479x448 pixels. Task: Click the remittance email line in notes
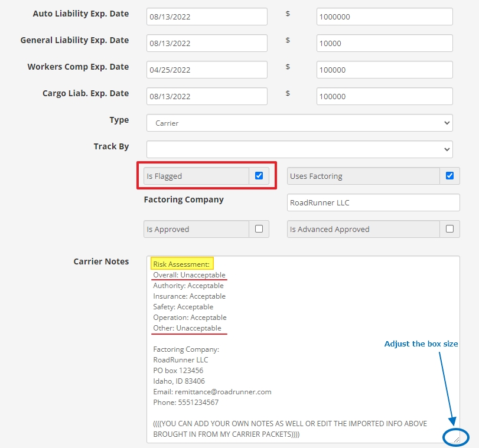[x=212, y=391]
